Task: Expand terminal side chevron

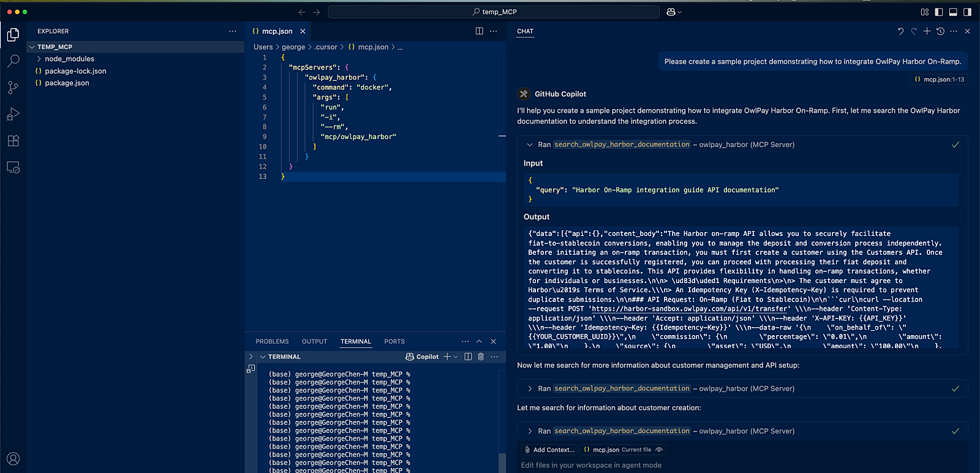Action: click(251, 356)
